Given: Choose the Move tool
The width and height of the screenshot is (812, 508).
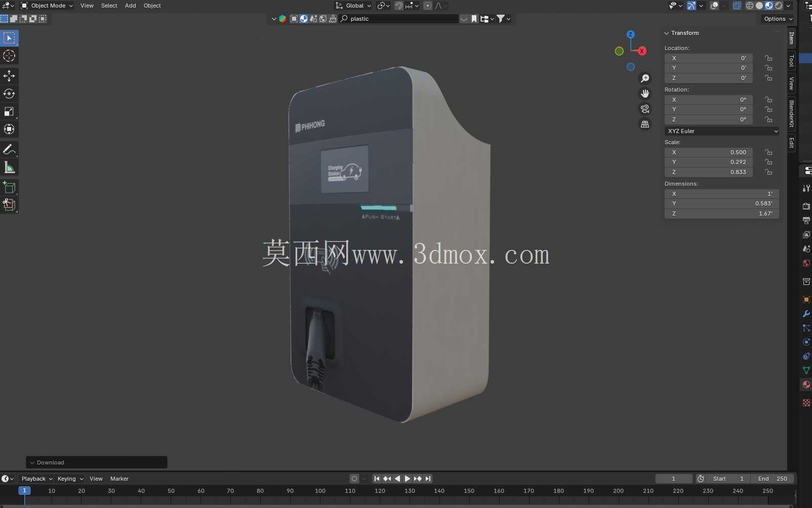Looking at the screenshot, I should [x=9, y=76].
